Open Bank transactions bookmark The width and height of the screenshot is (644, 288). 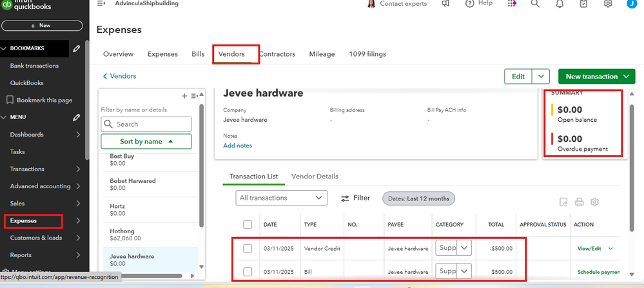point(35,66)
